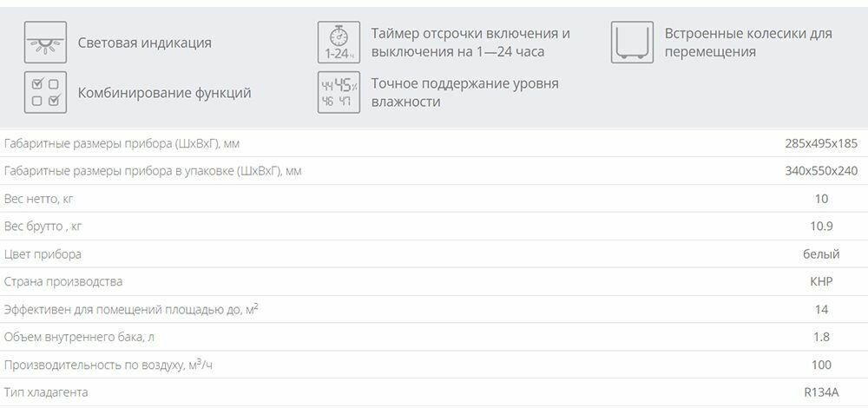Click the built-in wheels icon
Viewport: 868px width, 408px height.
coord(631,43)
